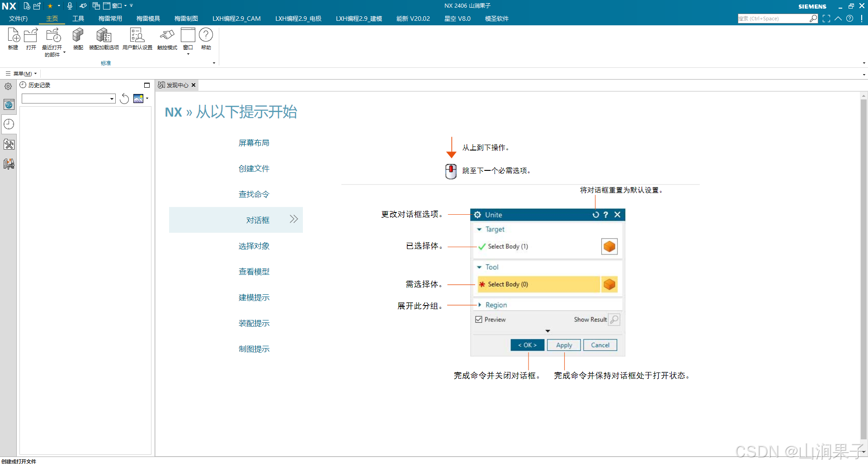
Task: Click the magnifier icon in search box
Action: (x=813, y=19)
